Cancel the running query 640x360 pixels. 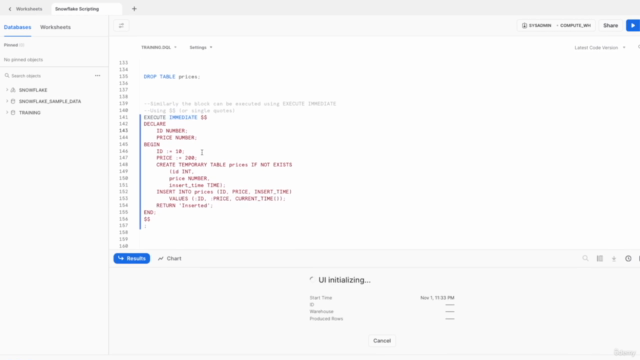(x=382, y=340)
